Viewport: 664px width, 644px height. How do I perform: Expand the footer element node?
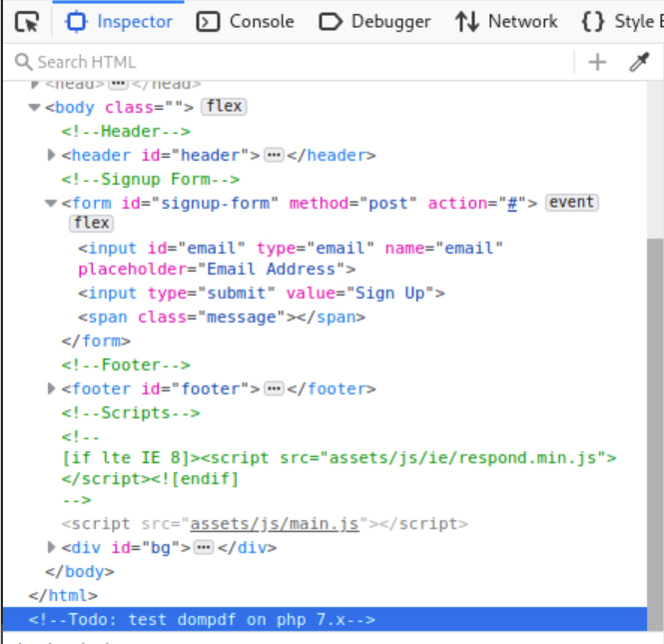(51, 388)
